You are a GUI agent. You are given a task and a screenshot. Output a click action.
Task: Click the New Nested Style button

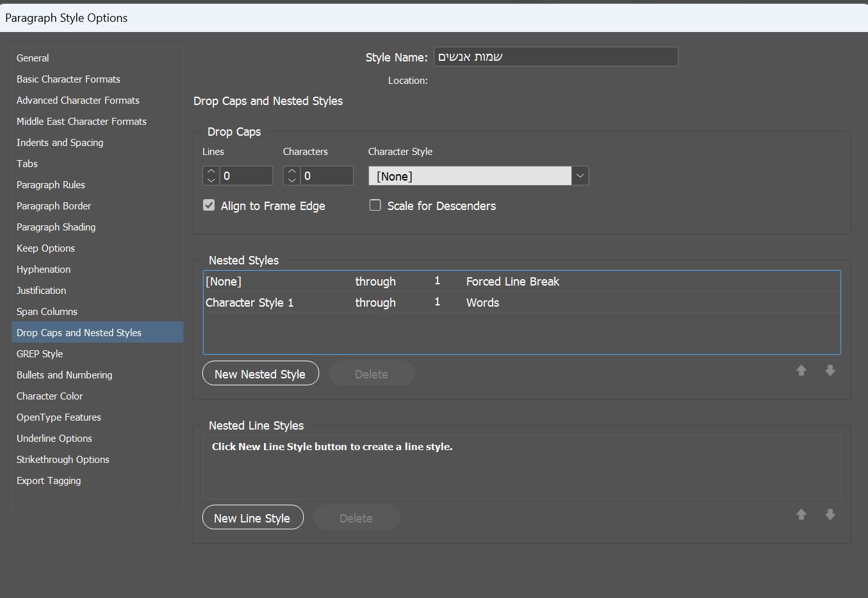coord(260,374)
